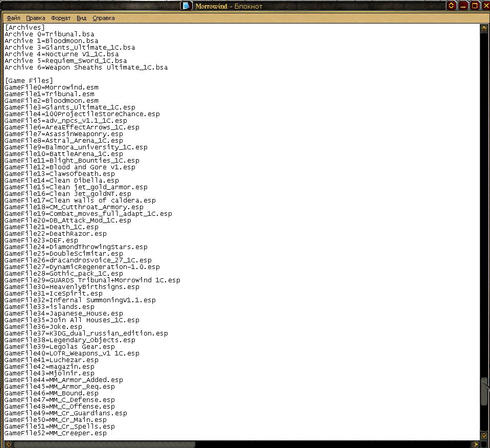The width and height of the screenshot is (490, 448).
Task: Click line GameFile12=Blood and Gore v1.esp
Action: pyautogui.click(x=69, y=167)
